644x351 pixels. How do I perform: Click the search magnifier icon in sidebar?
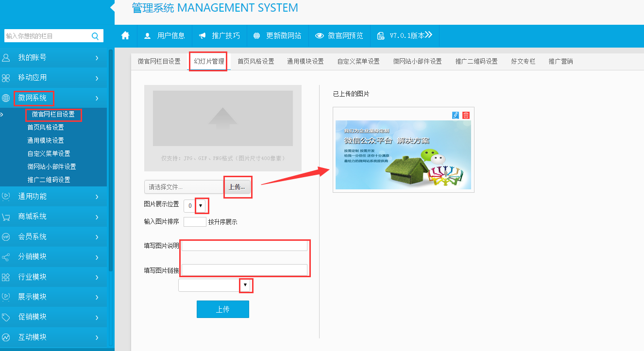point(95,36)
